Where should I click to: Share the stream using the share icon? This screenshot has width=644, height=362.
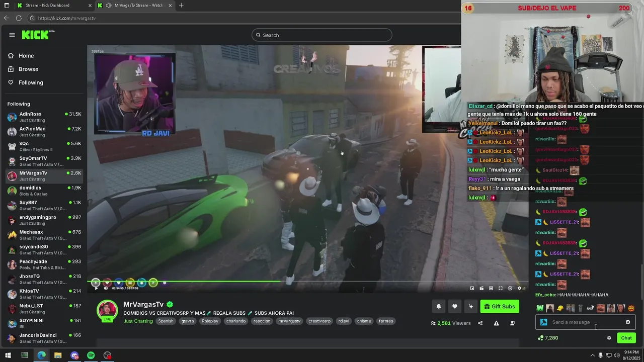click(480, 323)
